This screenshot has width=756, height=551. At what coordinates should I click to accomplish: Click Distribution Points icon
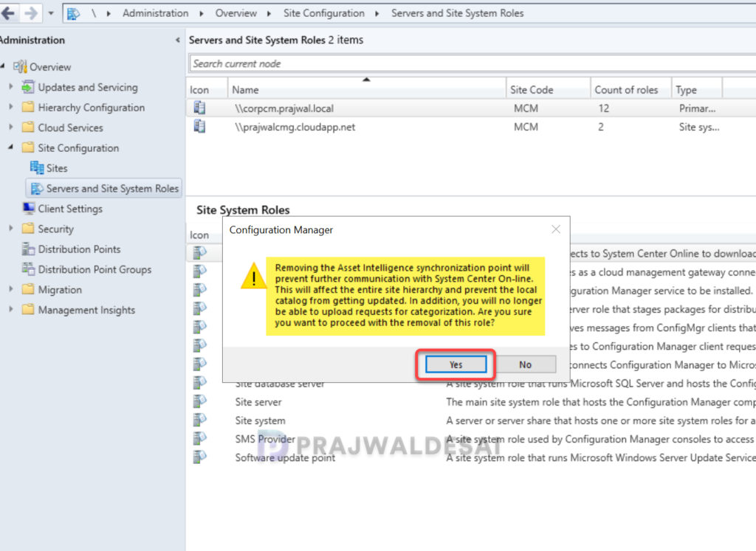(28, 249)
